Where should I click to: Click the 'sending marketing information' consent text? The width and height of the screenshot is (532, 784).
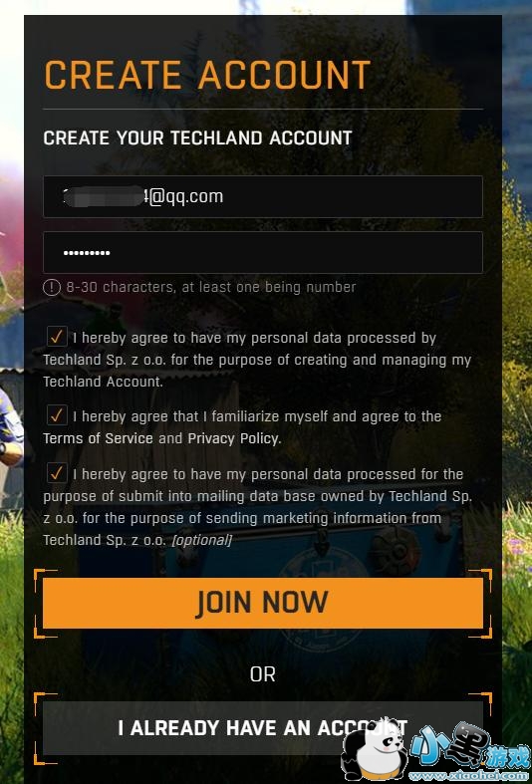pyautogui.click(x=298, y=518)
